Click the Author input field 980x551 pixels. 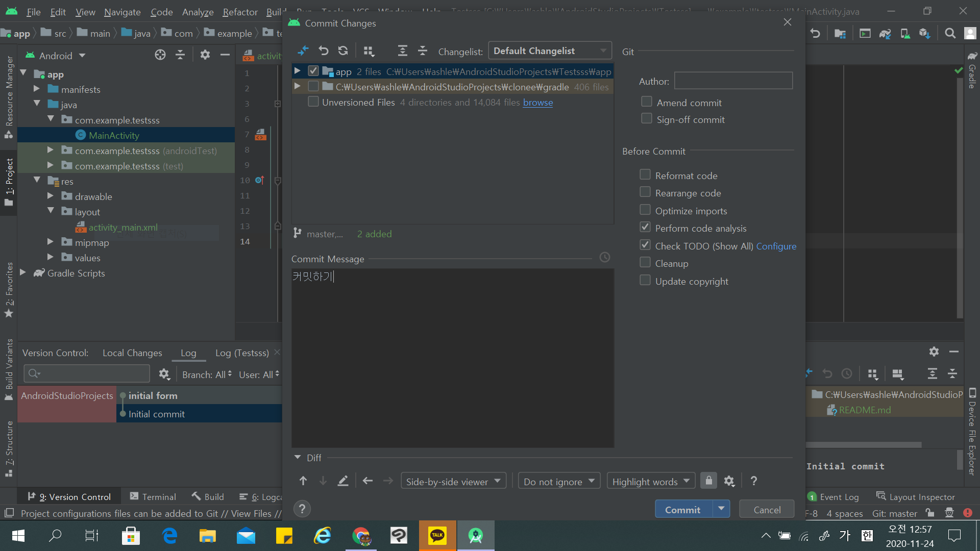pos(733,81)
